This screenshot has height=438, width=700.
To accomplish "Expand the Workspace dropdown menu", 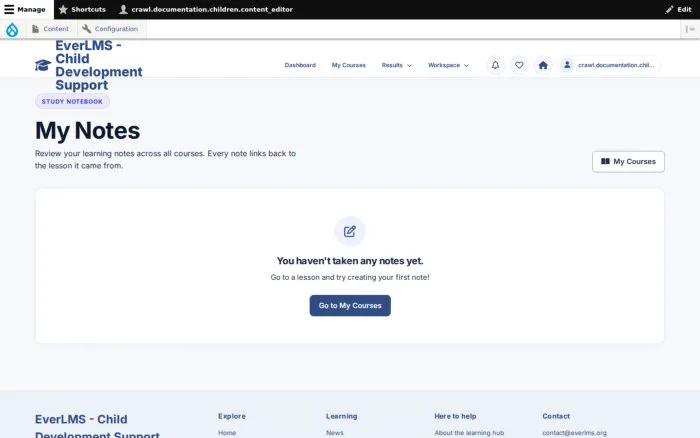I will [x=448, y=65].
